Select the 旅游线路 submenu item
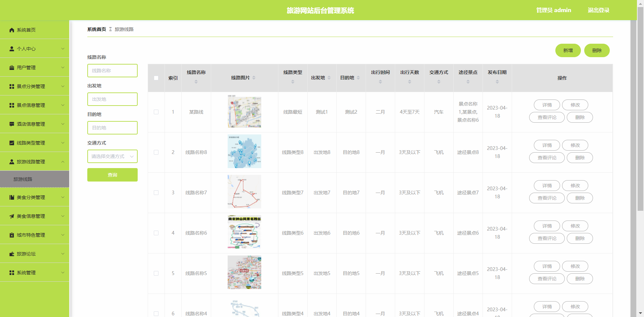 click(35, 179)
